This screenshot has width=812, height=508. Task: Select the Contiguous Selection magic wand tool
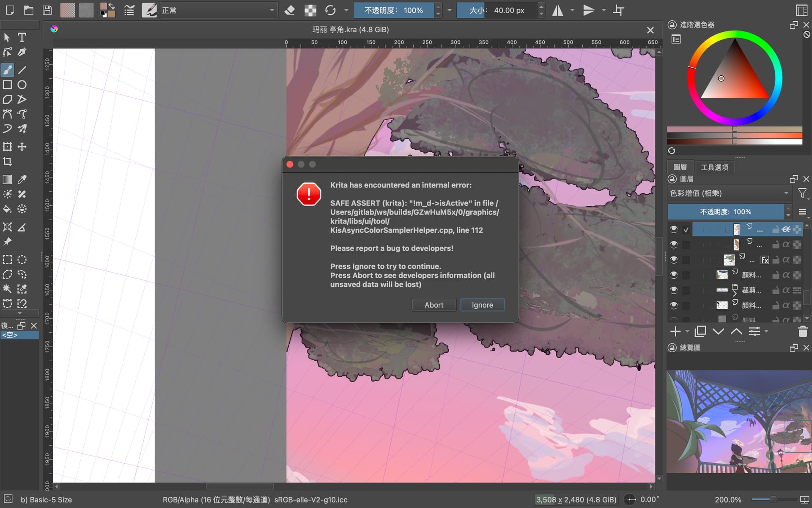tap(7, 289)
